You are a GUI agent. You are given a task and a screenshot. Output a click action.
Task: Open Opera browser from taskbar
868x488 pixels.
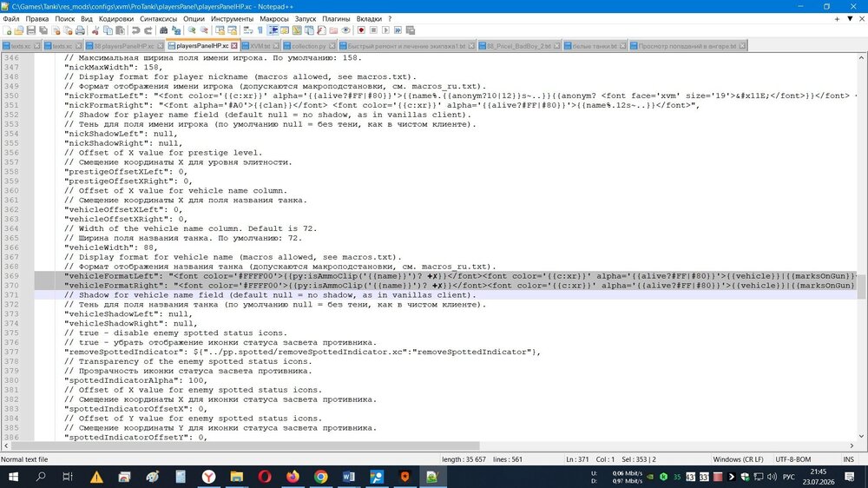265,477
